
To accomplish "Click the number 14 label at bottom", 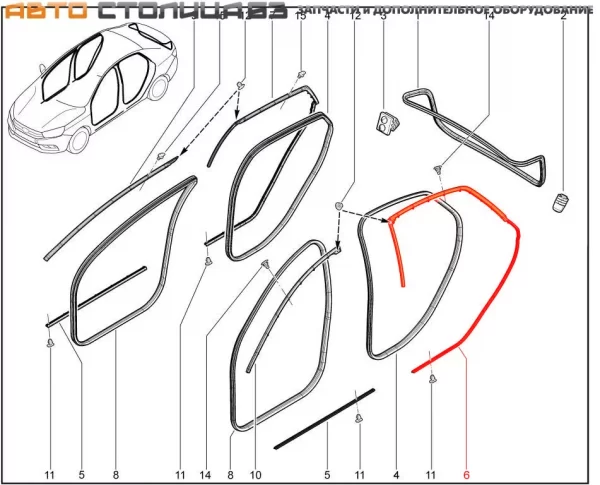I will 206,473.
